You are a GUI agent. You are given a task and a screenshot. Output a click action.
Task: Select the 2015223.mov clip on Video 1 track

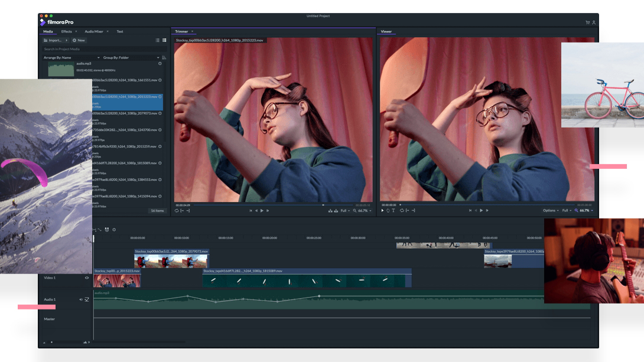(x=118, y=278)
